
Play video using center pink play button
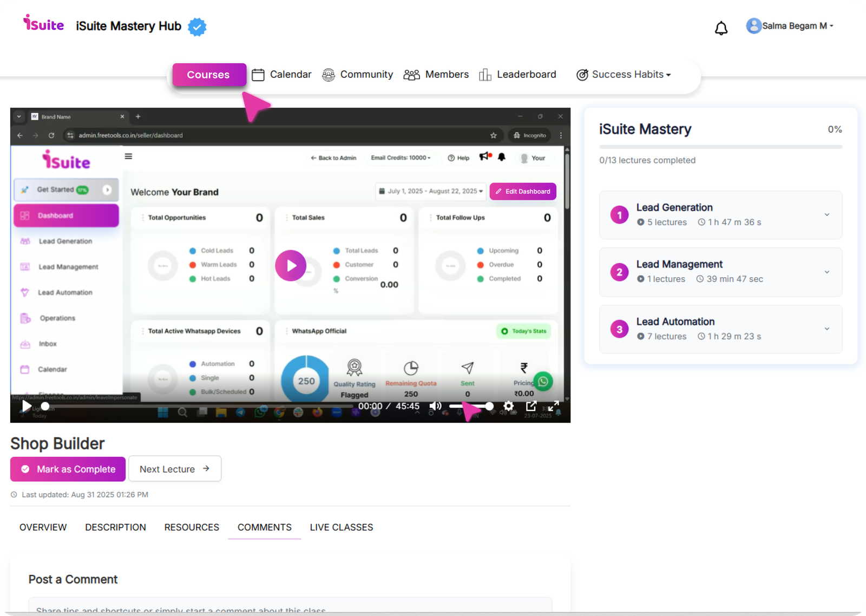tap(291, 265)
